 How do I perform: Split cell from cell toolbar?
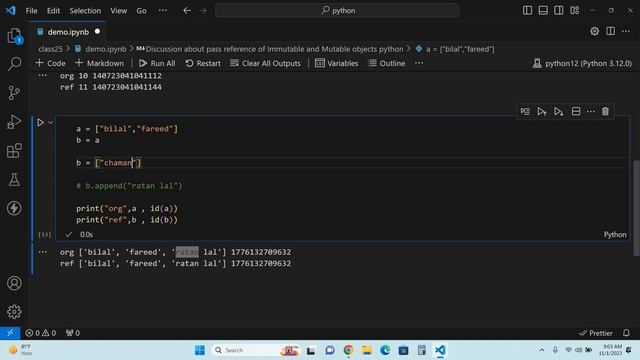pyautogui.click(x=576, y=111)
